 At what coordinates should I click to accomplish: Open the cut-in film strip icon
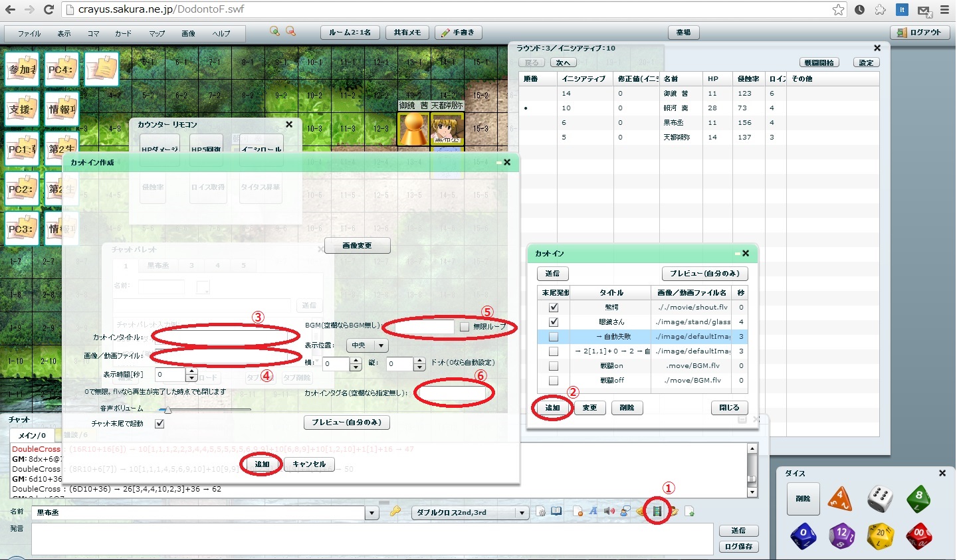pyautogui.click(x=657, y=511)
